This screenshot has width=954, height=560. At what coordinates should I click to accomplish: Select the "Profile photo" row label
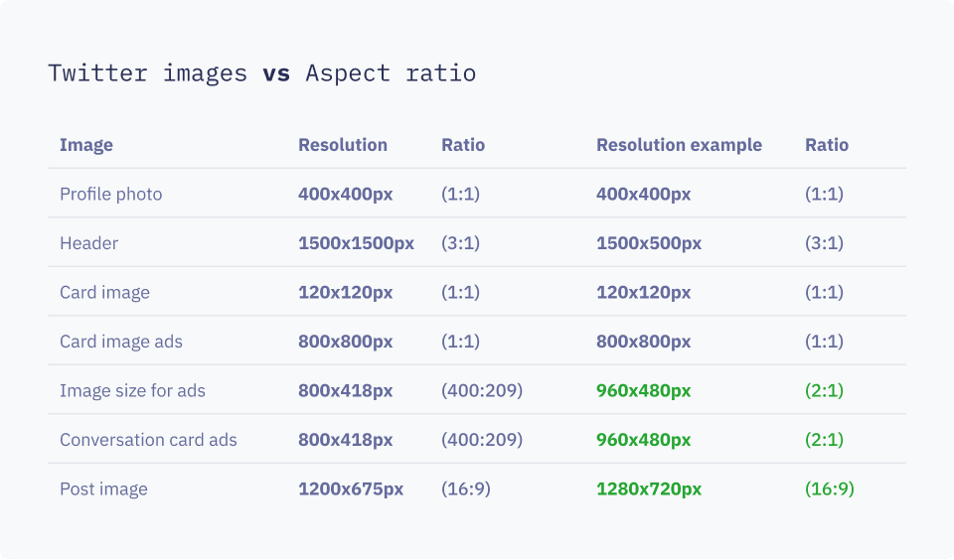click(x=110, y=194)
